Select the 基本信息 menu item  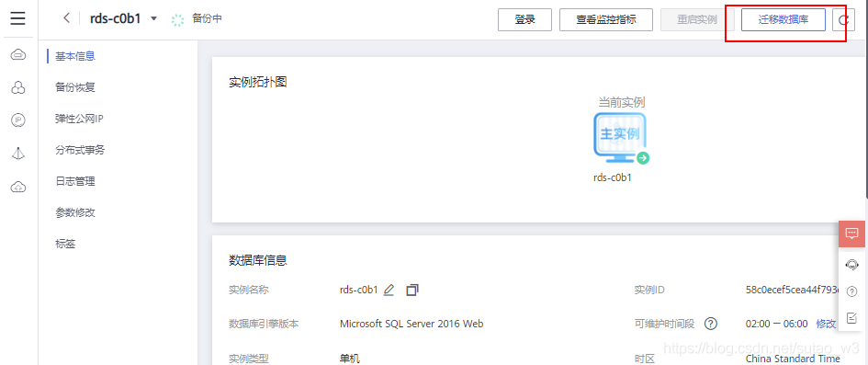(x=75, y=55)
